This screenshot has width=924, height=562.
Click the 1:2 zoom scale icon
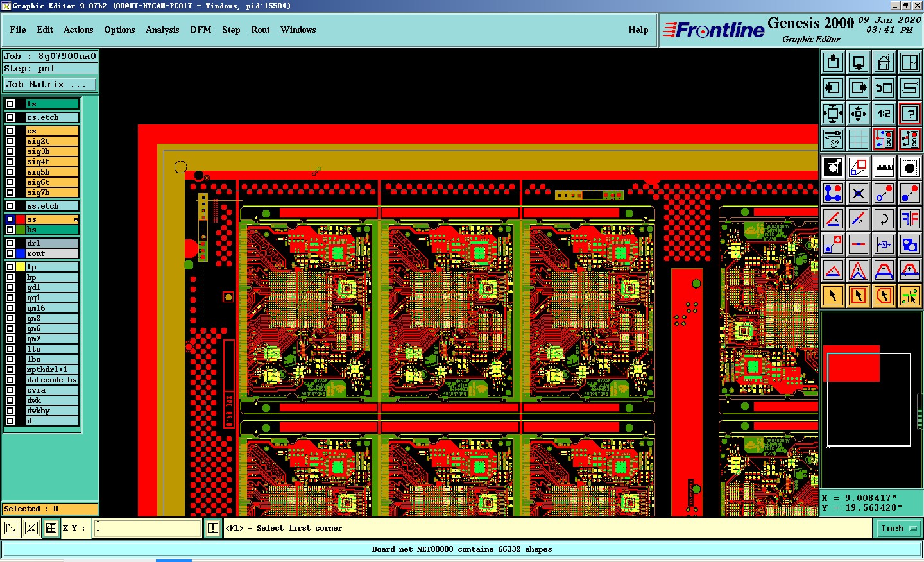pyautogui.click(x=884, y=114)
